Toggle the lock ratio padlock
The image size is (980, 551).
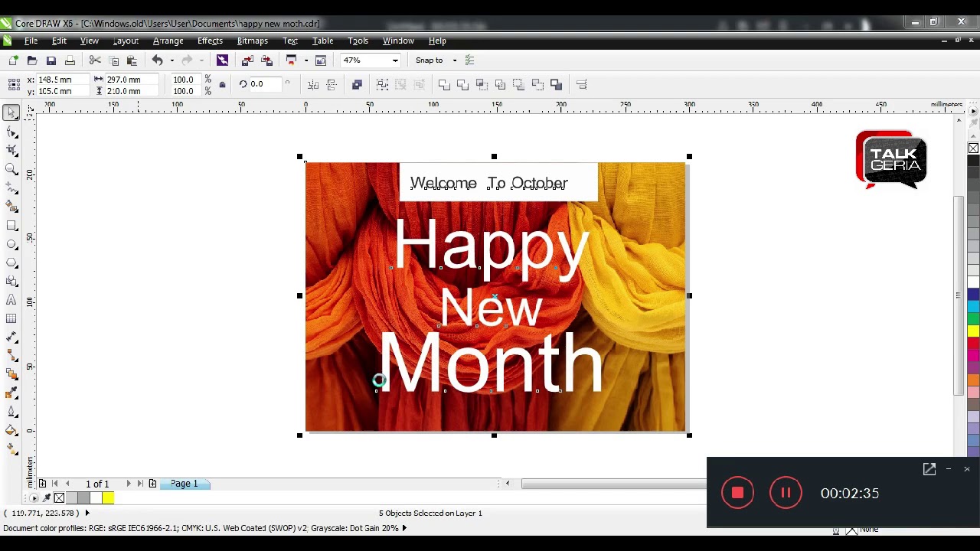(x=222, y=85)
